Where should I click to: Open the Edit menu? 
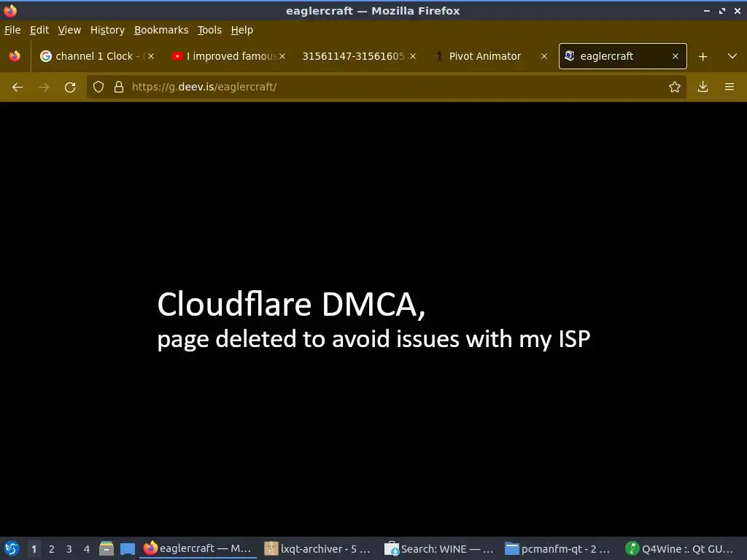point(39,30)
